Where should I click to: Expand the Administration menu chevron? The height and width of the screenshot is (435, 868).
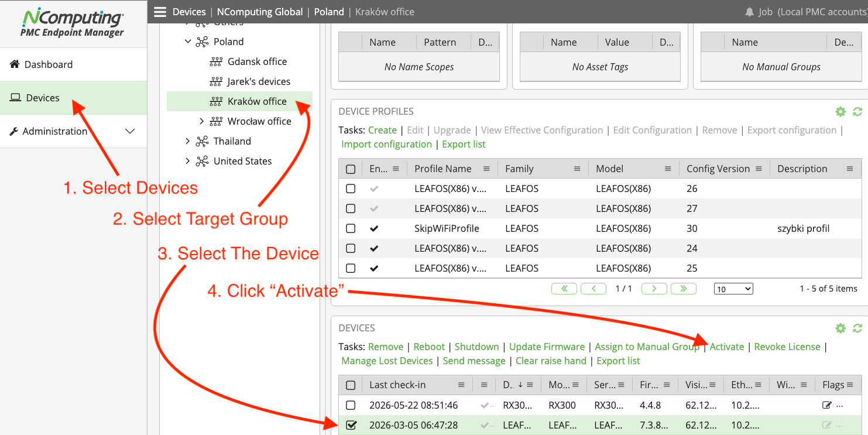pyautogui.click(x=131, y=131)
